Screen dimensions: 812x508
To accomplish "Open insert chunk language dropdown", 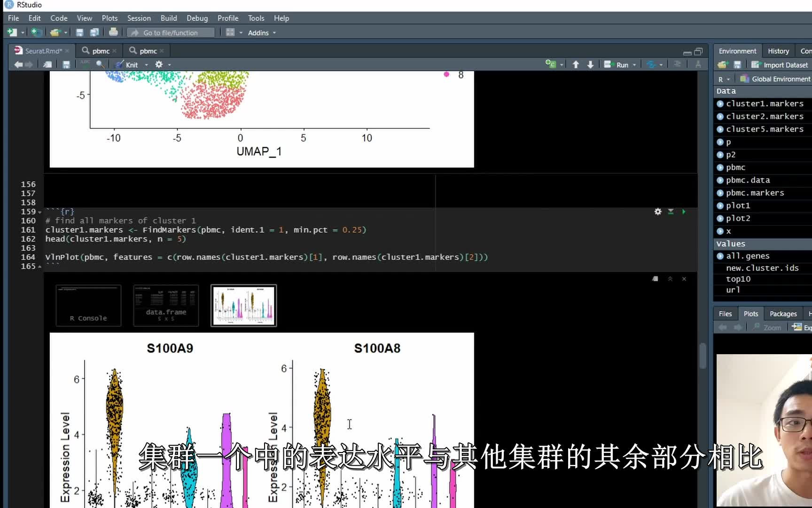I will coord(562,65).
